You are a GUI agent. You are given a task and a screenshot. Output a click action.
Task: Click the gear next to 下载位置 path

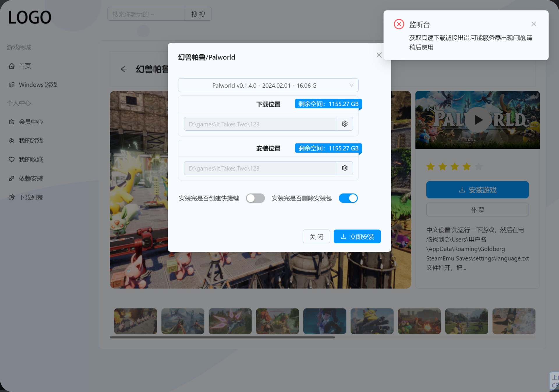click(345, 124)
